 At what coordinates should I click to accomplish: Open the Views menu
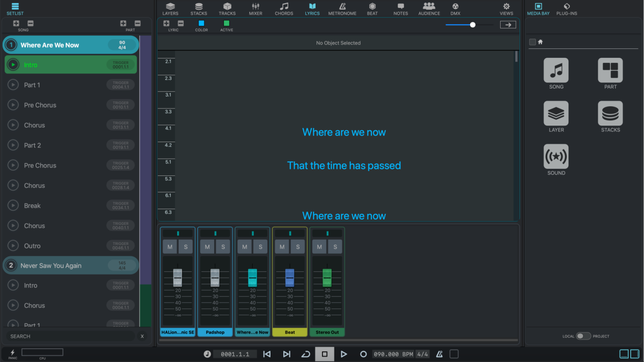[x=506, y=9]
